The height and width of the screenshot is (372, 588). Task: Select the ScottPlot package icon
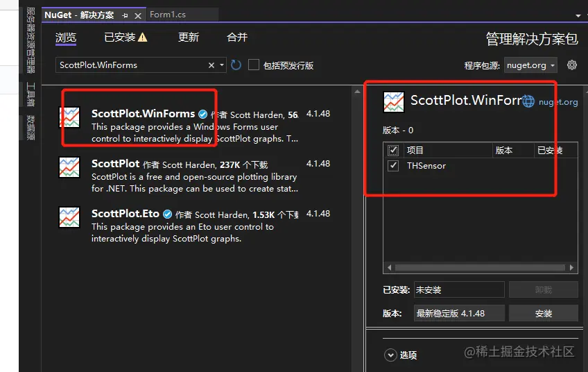69,167
